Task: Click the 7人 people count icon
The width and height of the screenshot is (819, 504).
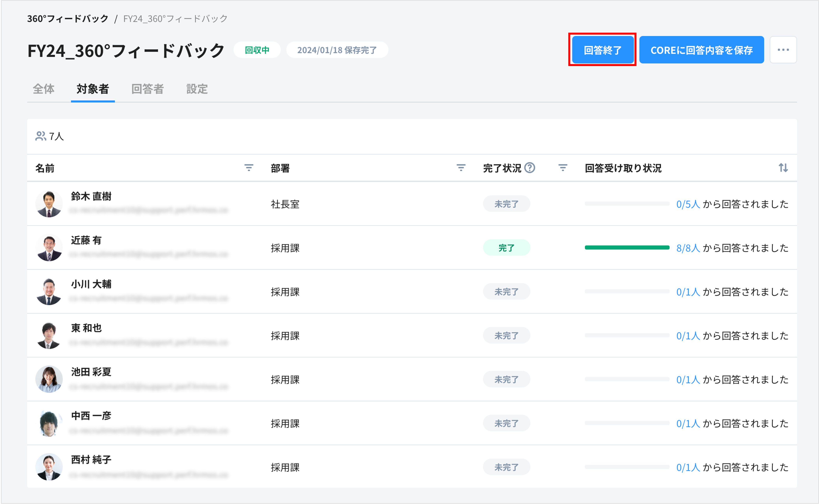Action: coord(41,136)
